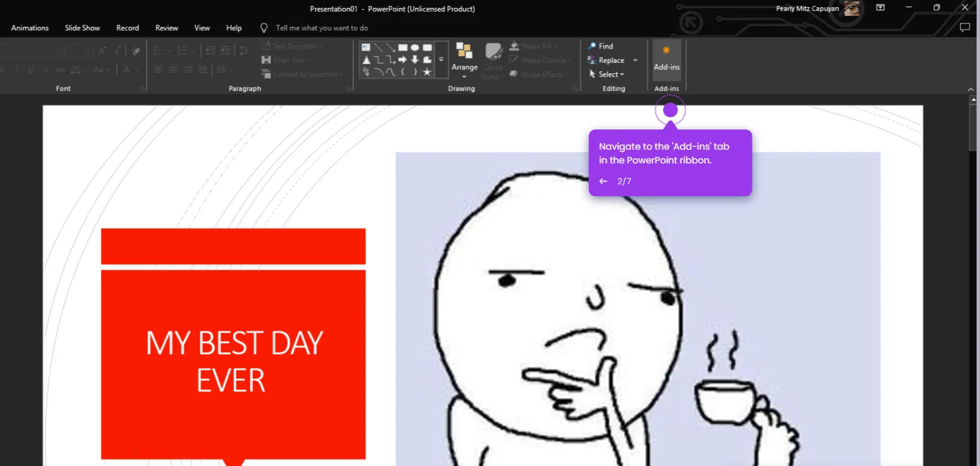The image size is (980, 466).
Task: Click the Clear All Formatting eraser icon
Action: click(136, 51)
